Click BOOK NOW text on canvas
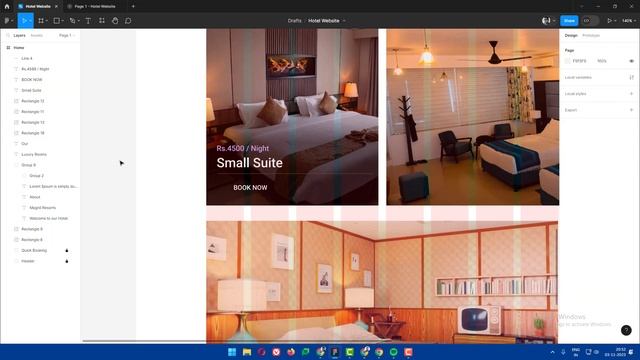The width and height of the screenshot is (640, 360). pos(250,187)
